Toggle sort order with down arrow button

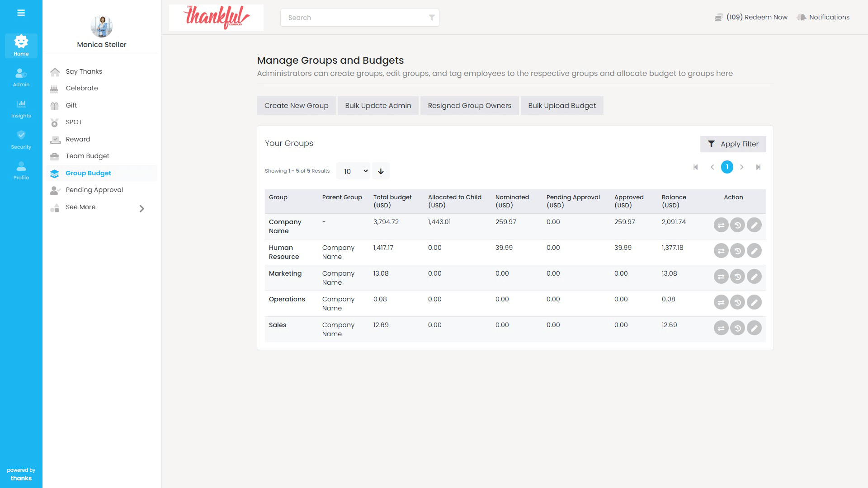(381, 171)
